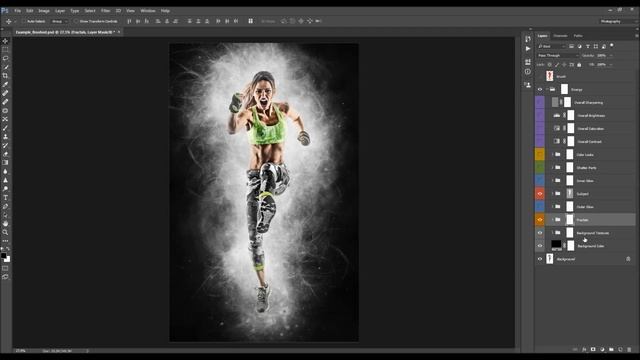
Task: Add layer style using fx icon
Action: (584, 349)
